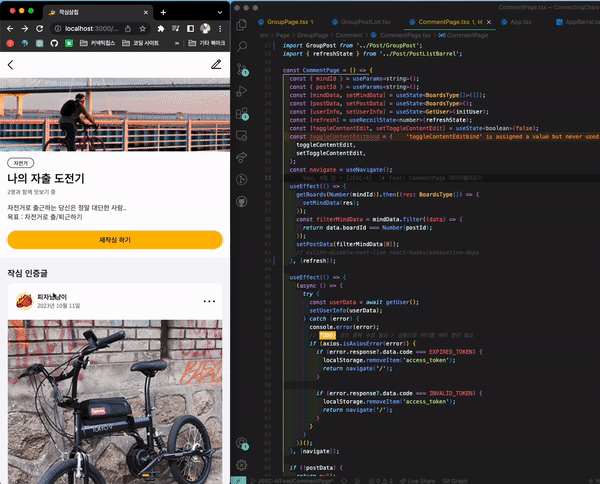Reload the localhost page in Chrome
This screenshot has width=600, height=484.
(x=39, y=29)
